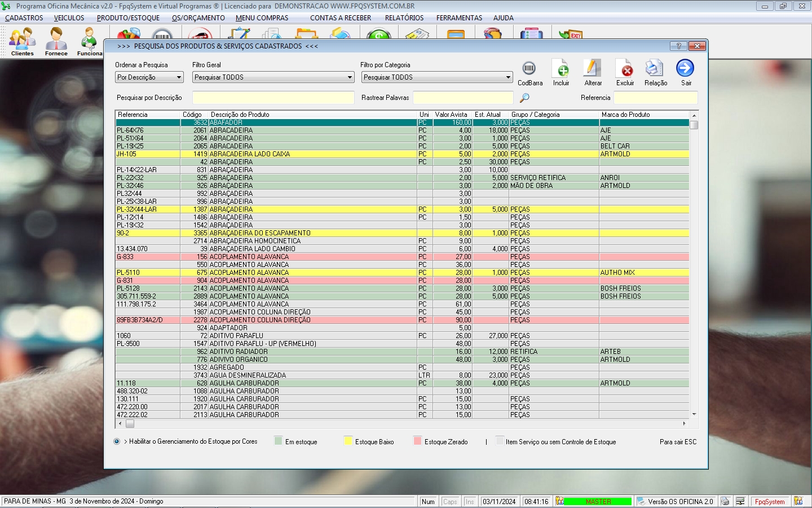Toggle stock management by colors radio button
Viewport: 812px width, 508px height.
click(117, 441)
